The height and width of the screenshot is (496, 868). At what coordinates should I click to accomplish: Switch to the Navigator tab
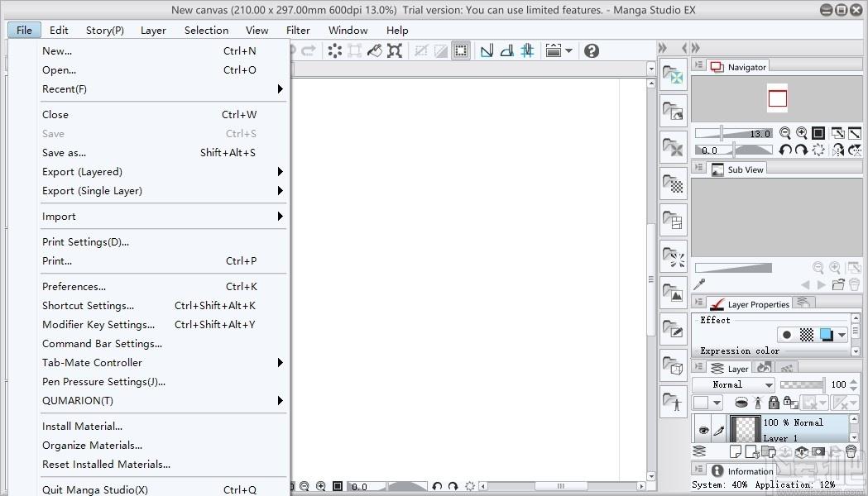[738, 66]
